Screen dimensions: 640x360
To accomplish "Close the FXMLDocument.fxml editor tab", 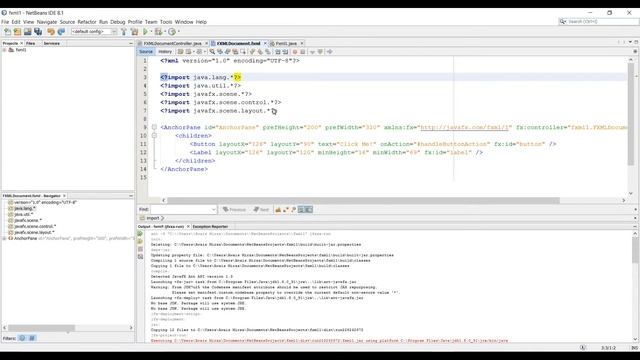I will 265,43.
